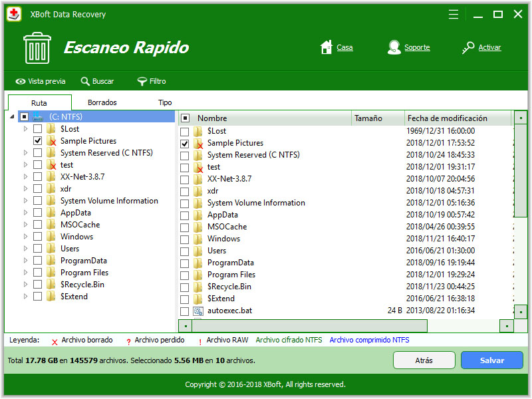Check the $Lost checkbox in file list
The width and height of the screenshot is (532, 399).
[x=185, y=132]
